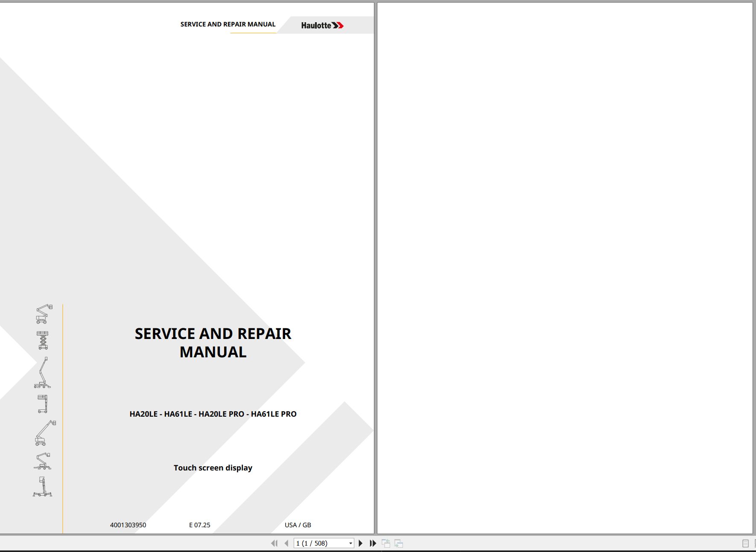The image size is (756, 552).
Task: Go to previous page arrow
Action: [x=286, y=543]
